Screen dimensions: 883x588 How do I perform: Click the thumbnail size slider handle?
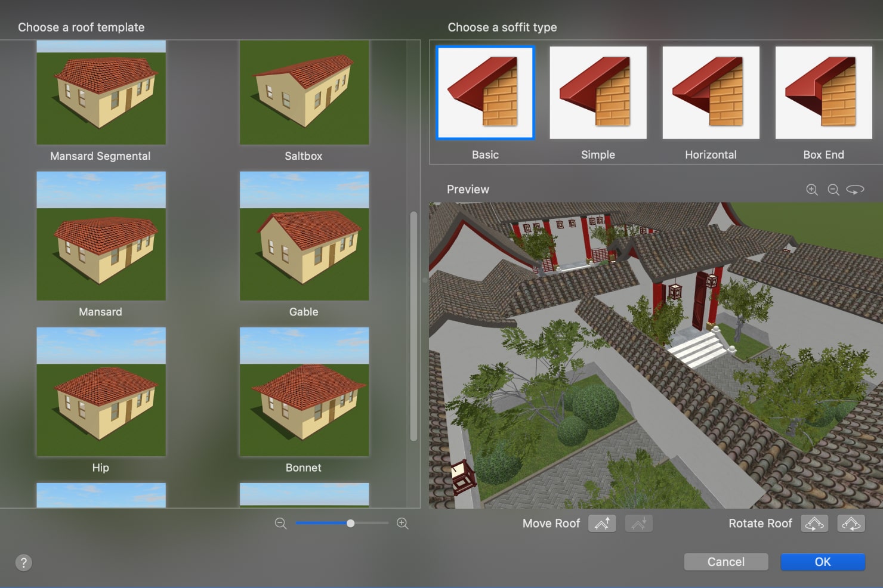pos(351,523)
